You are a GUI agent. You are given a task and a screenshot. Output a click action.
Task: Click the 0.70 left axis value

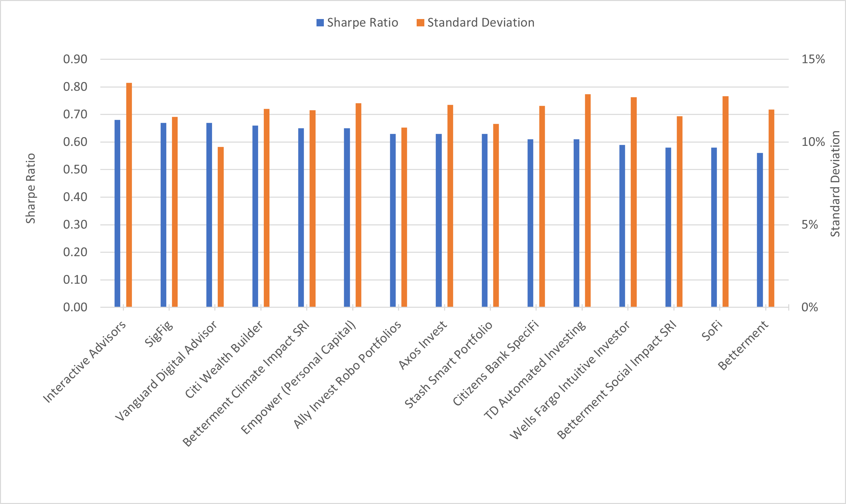tap(75, 114)
